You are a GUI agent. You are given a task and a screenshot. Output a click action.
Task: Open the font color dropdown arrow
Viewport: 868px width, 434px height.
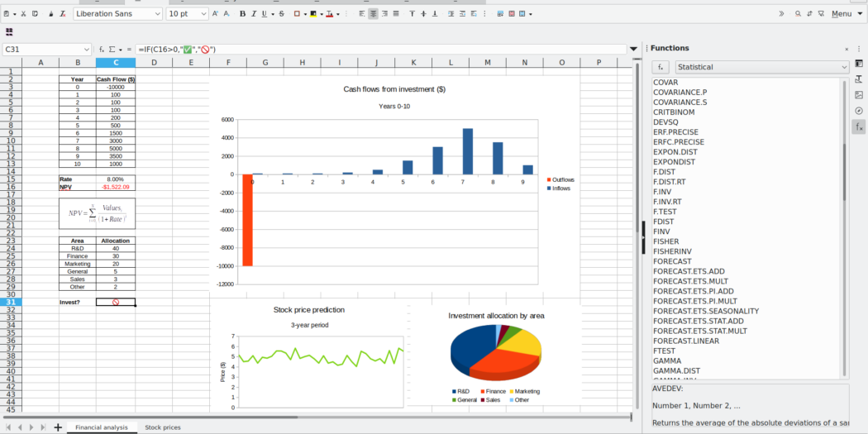pos(337,14)
